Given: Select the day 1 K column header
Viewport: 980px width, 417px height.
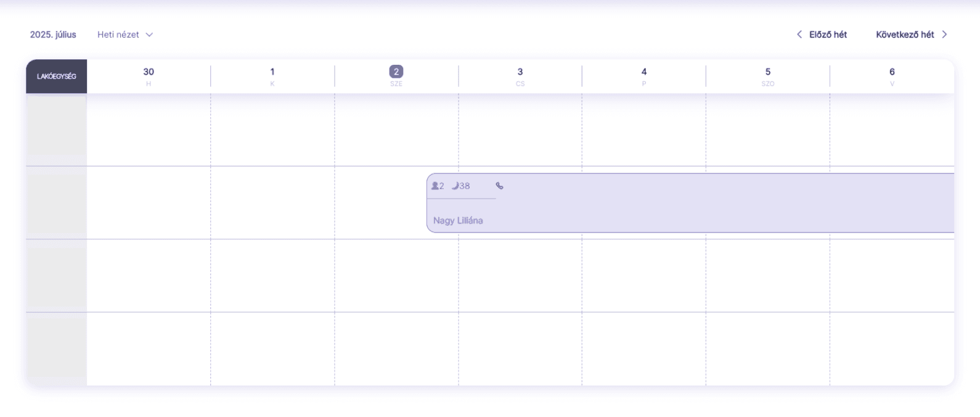Looking at the screenshot, I should [x=272, y=76].
